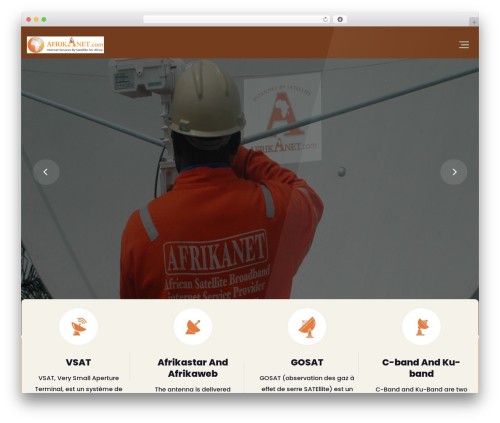500x423 pixels.
Task: Open the C-band And Ku-band heading
Action: point(421,368)
